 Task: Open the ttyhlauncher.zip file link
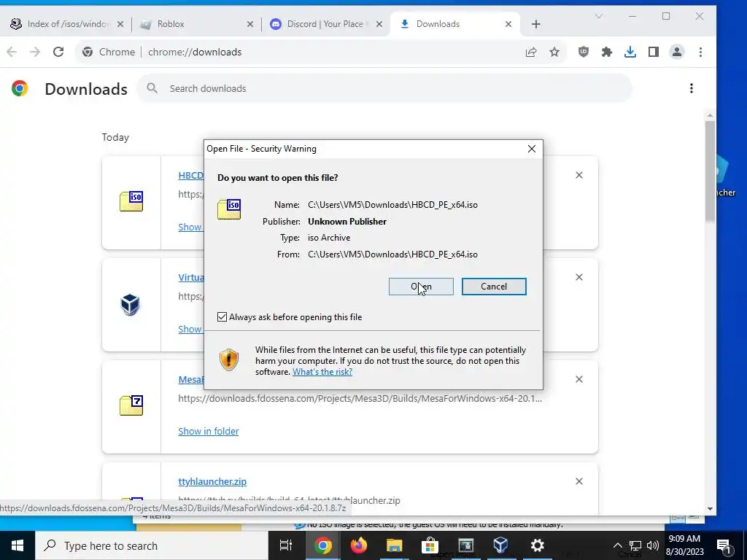click(x=212, y=481)
